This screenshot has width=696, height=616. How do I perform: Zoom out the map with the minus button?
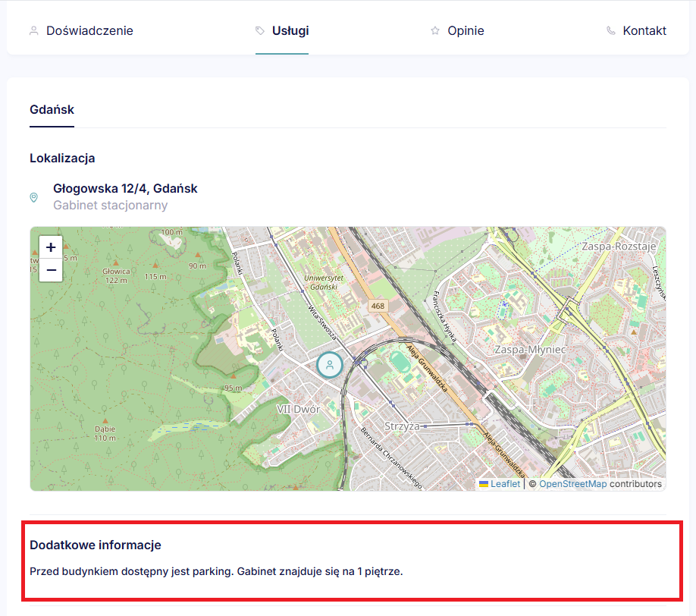[x=51, y=269]
